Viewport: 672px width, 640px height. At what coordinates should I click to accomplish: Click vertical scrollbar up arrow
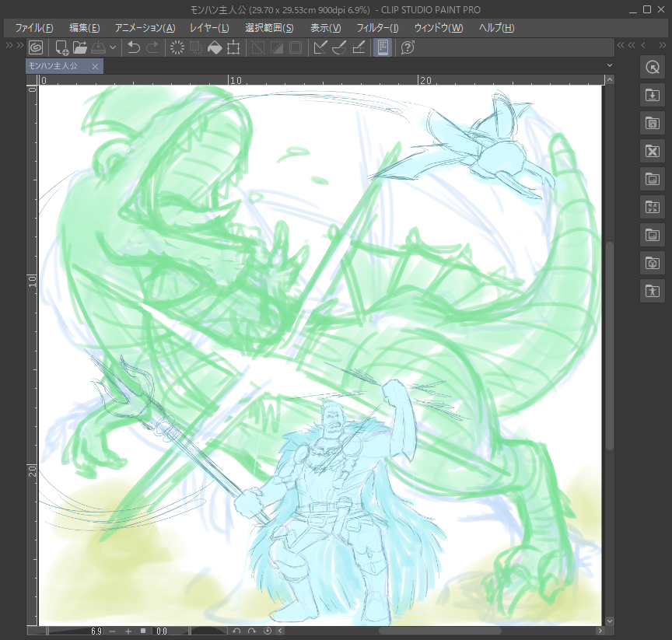click(x=610, y=79)
